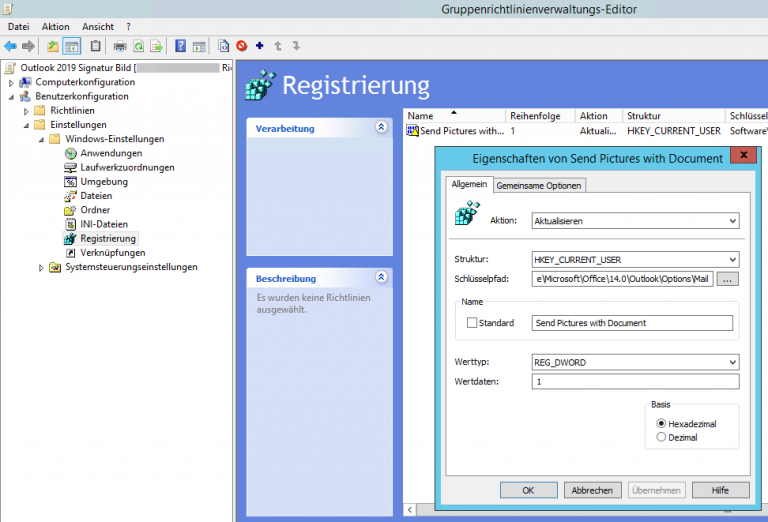Toggle the Standard checkbox
Image resolution: width=768 pixels, height=522 pixels.
coord(472,323)
